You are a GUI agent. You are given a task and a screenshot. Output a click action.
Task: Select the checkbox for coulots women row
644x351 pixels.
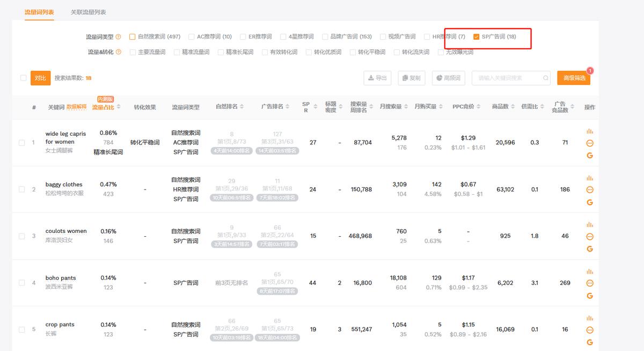(x=21, y=236)
